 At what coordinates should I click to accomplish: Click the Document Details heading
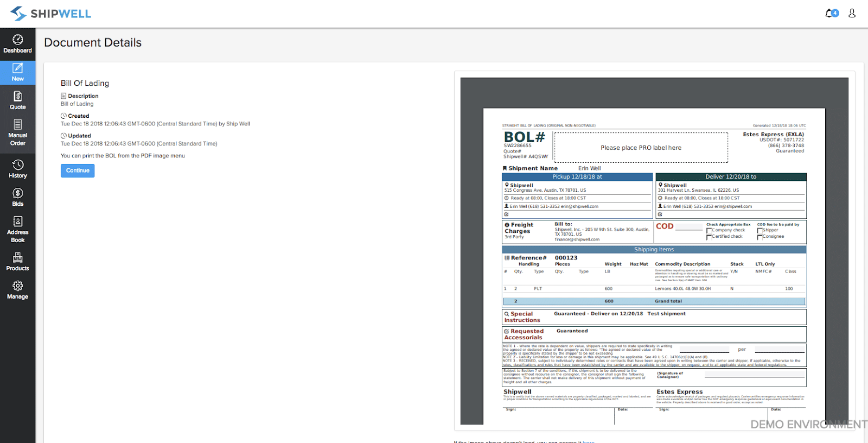[93, 43]
